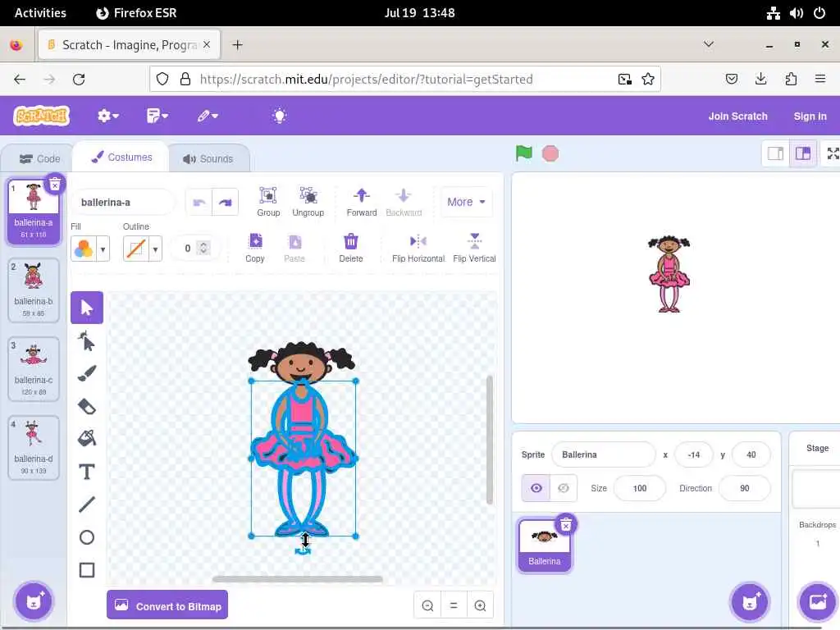
Task: Open the Outline color dropdown
Action: coord(143,249)
